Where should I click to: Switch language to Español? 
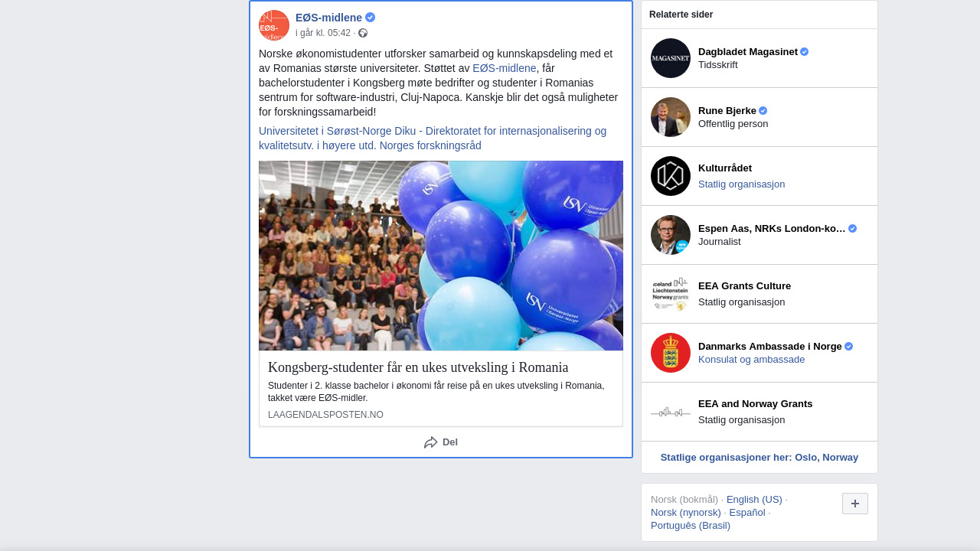click(x=747, y=513)
